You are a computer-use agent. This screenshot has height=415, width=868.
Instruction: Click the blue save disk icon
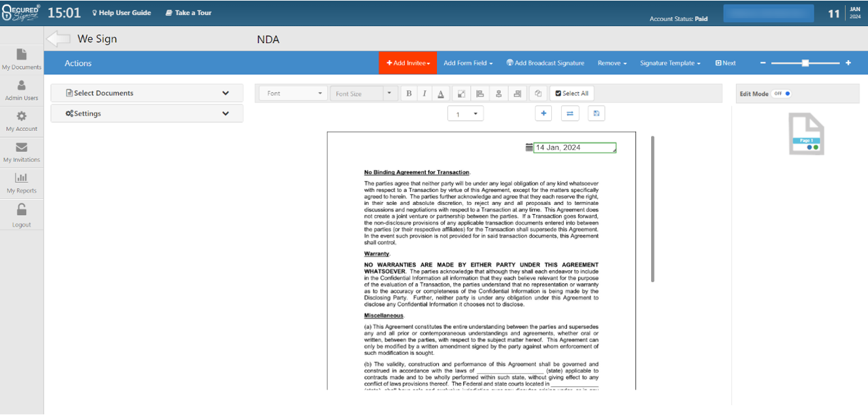(596, 114)
